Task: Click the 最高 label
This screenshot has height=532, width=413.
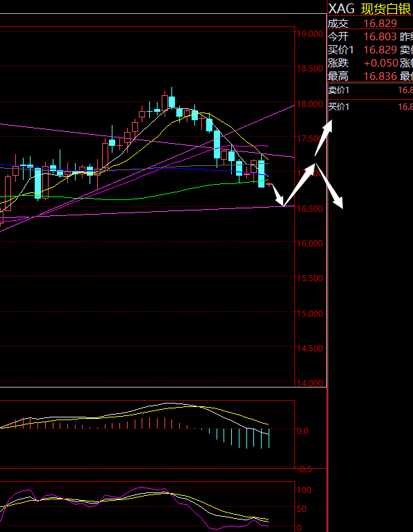Action: tap(338, 76)
